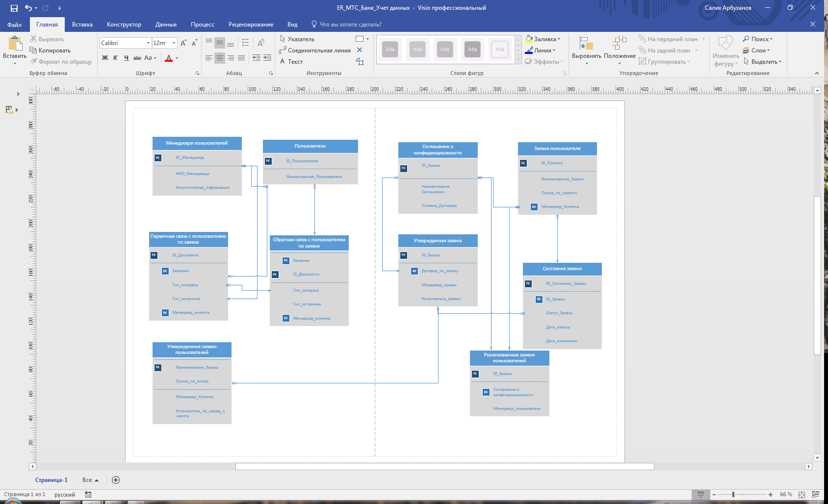828x504 pixels.
Task: Open the Выделить select dropdown
Action: (762, 62)
